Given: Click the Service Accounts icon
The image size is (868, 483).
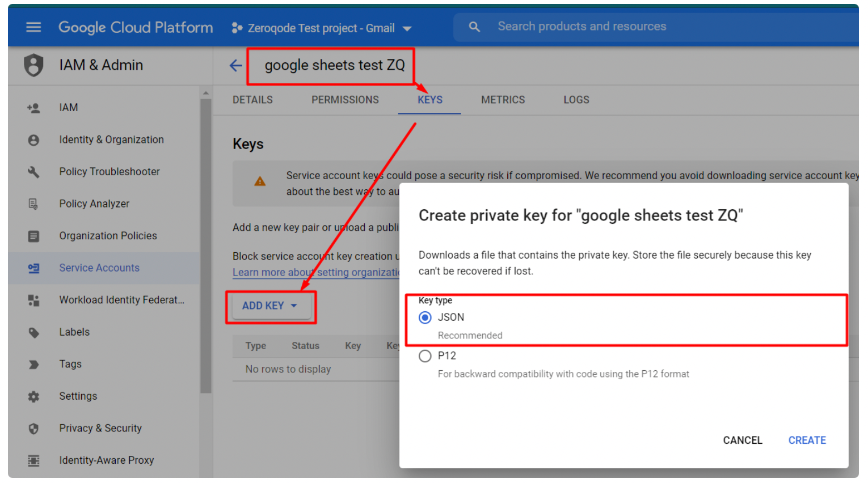Looking at the screenshot, I should coord(33,268).
